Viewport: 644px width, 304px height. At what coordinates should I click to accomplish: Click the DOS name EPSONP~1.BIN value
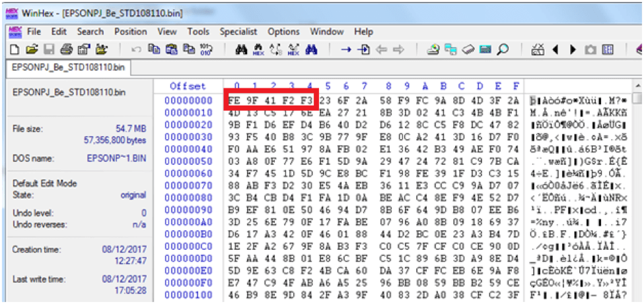[x=116, y=158]
